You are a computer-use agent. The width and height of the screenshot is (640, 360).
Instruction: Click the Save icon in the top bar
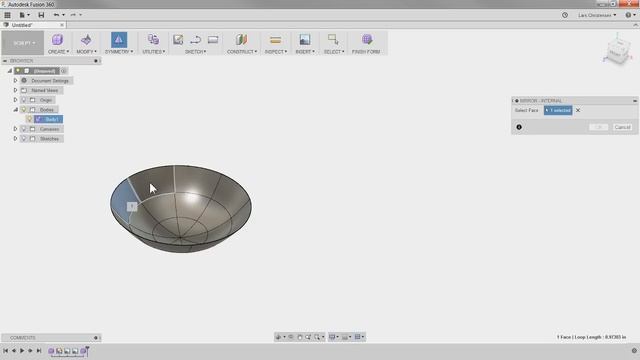point(41,15)
